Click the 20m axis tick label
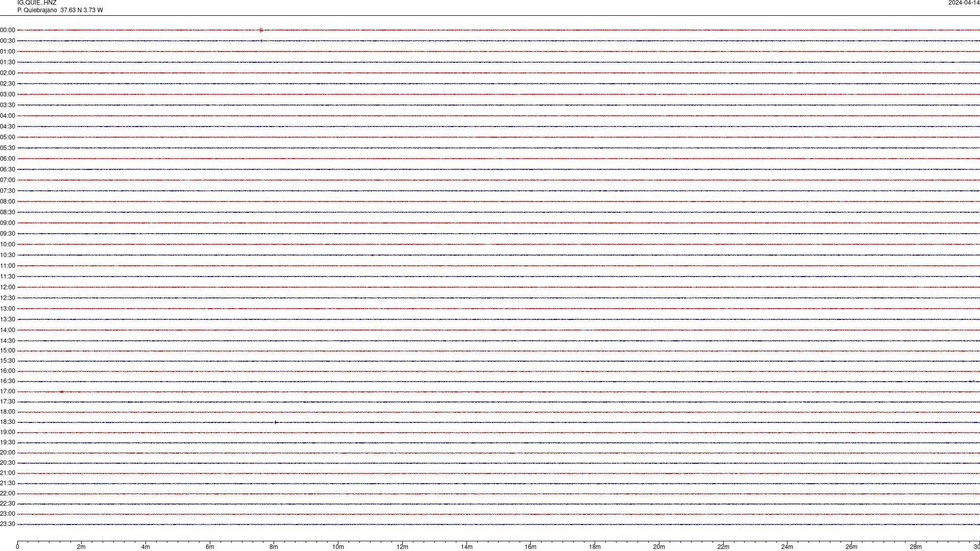The height and width of the screenshot is (551, 980). (659, 547)
